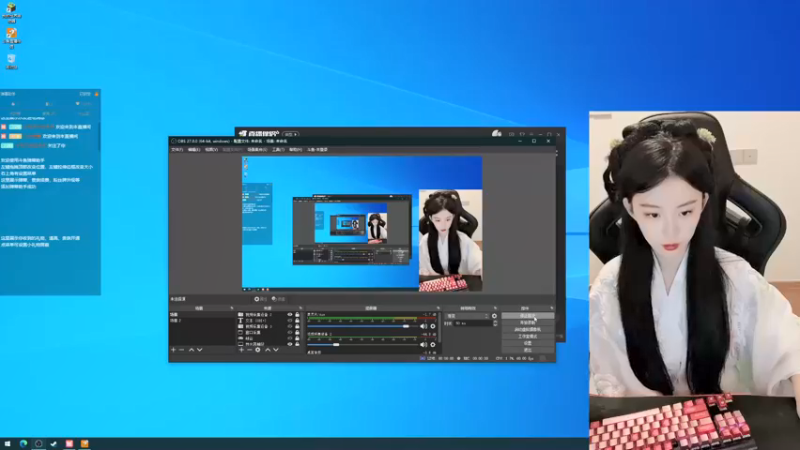Image resolution: width=800 pixels, height=450 pixels.
Task: Lock the Window Capture source
Action: click(297, 332)
